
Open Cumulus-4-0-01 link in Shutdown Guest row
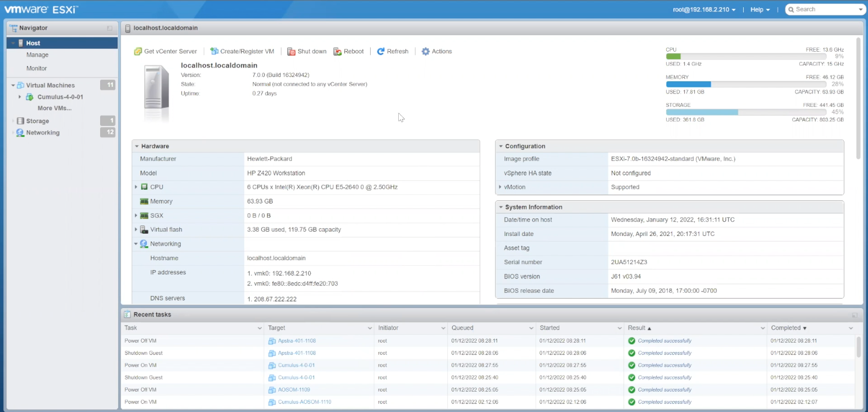tap(296, 378)
